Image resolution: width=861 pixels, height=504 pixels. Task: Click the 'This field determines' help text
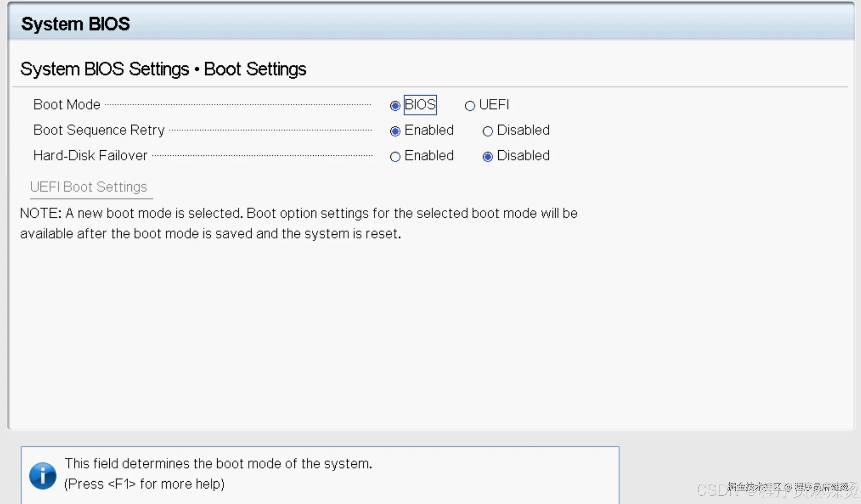[218, 464]
